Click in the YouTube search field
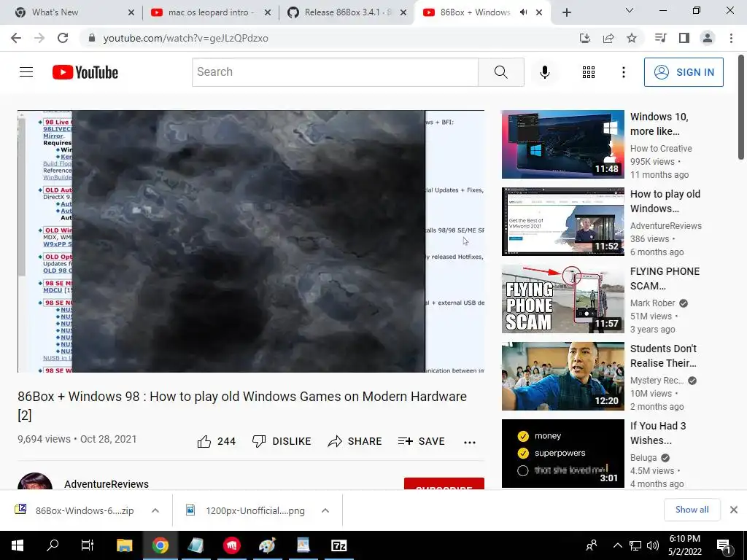Image resolution: width=747 pixels, height=560 pixels. pos(335,72)
